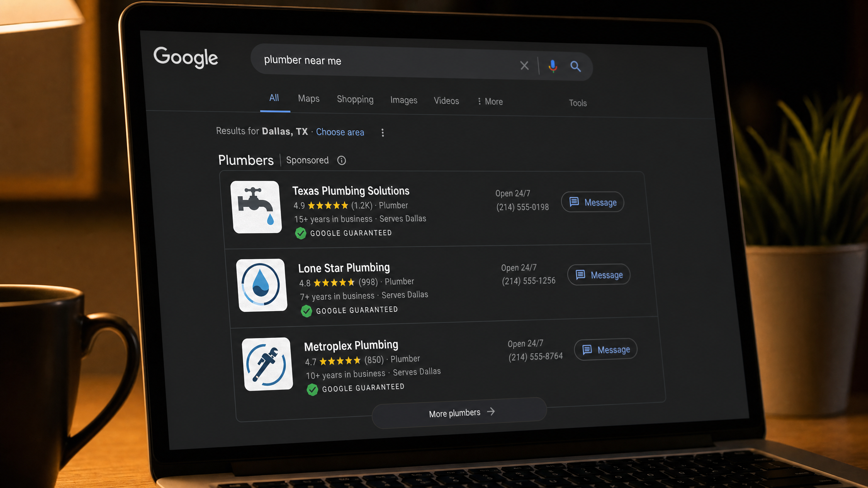Screen dimensions: 868x488
Task: Click the More plumbers button
Action: (x=459, y=413)
